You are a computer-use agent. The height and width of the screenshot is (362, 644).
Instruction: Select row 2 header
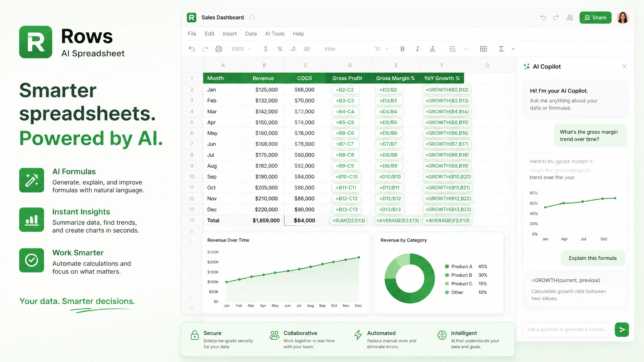pyautogui.click(x=192, y=89)
